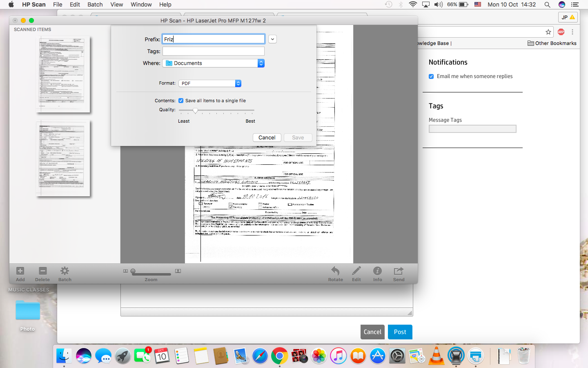Open the Batch settings icon in the toolbar
Screen dimensions: 588x368
tap(65, 271)
